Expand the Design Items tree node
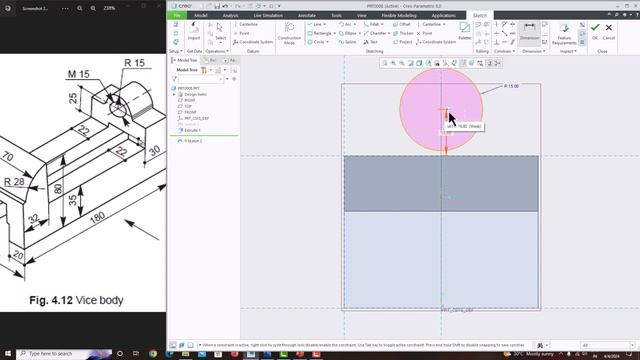Viewport: 640px width, 360px height. 174,94
